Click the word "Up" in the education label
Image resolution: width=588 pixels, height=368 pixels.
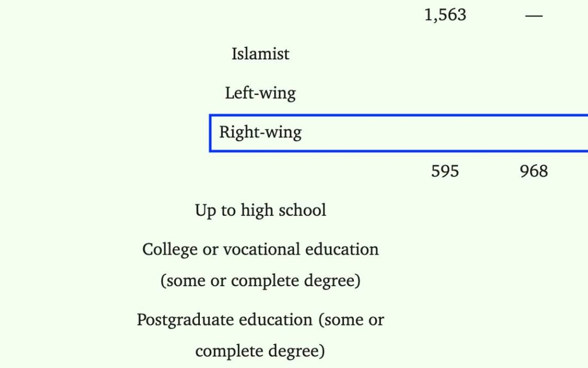tap(206, 211)
